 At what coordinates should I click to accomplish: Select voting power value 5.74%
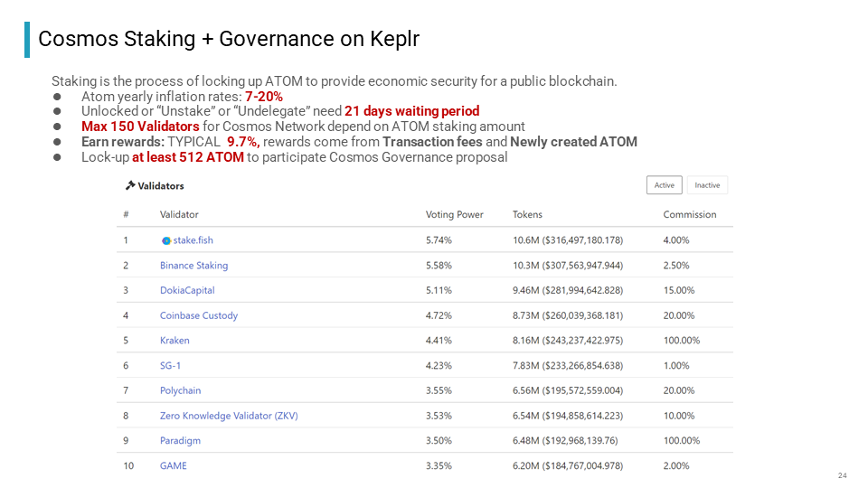pyautogui.click(x=439, y=240)
